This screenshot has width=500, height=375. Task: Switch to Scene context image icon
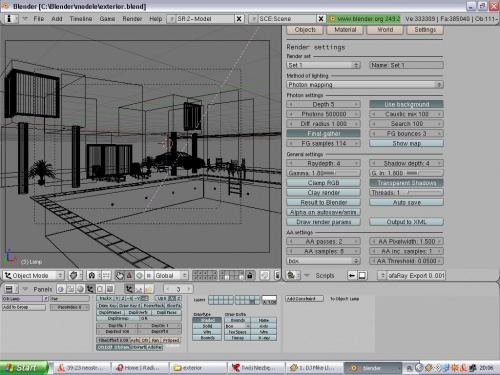click(110, 289)
